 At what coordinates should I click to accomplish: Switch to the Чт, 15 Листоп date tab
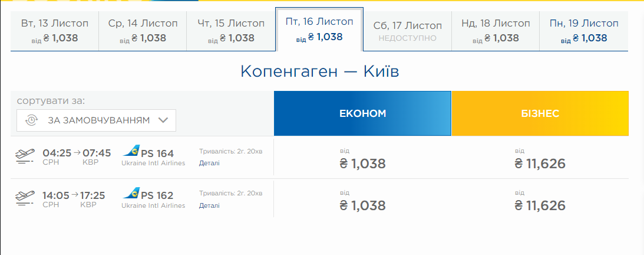[x=231, y=31]
